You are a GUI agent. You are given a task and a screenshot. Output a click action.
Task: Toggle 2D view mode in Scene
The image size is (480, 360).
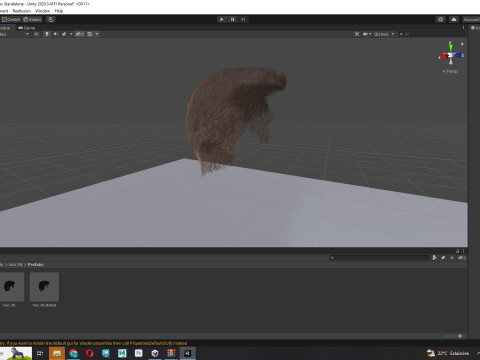(37, 34)
